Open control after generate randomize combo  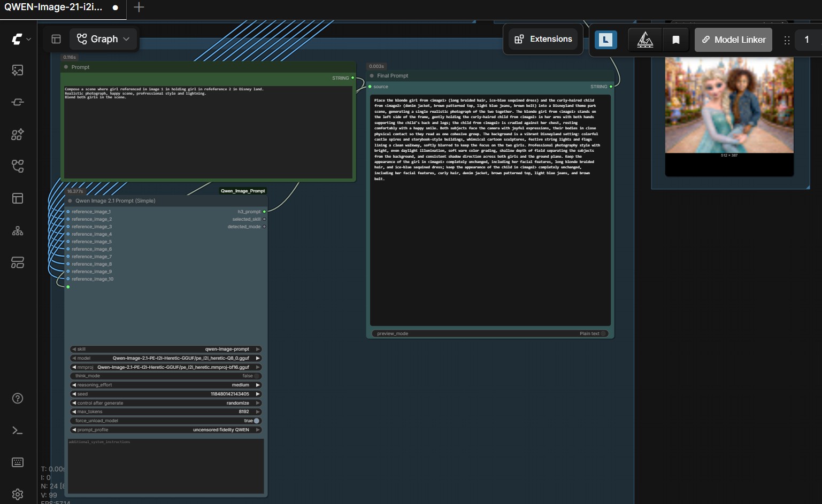tap(165, 403)
